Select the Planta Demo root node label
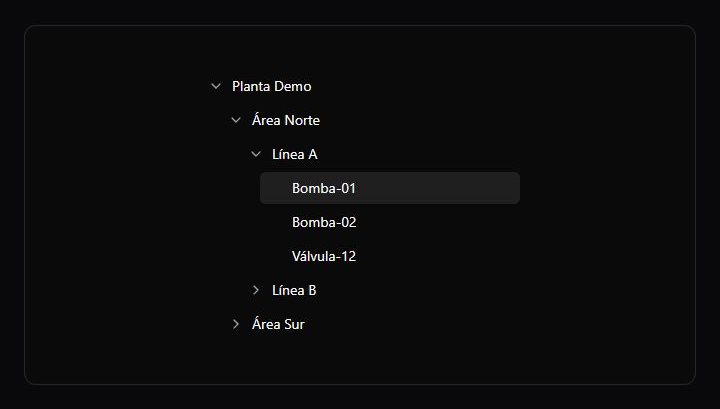The height and width of the screenshot is (409, 720). 272,86
